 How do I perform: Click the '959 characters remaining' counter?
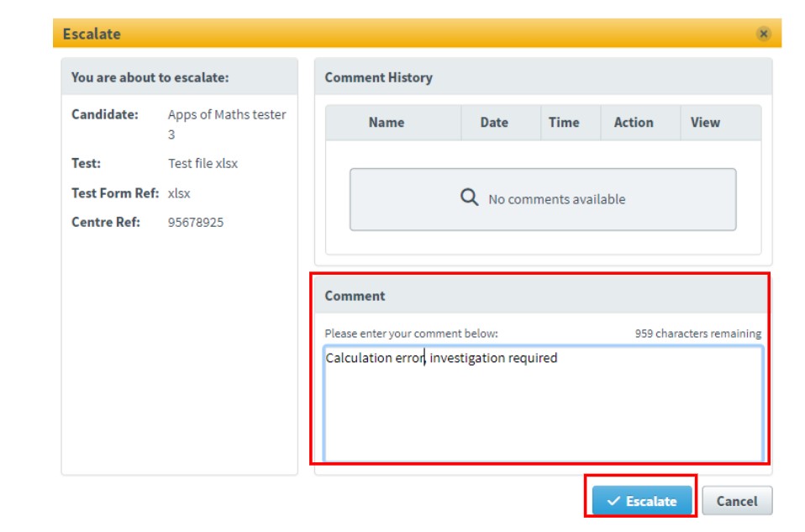(697, 334)
